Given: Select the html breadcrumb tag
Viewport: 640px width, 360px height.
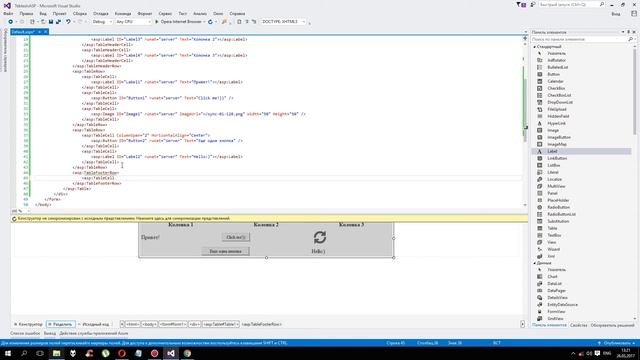Looking at the screenshot, I should [132, 324].
